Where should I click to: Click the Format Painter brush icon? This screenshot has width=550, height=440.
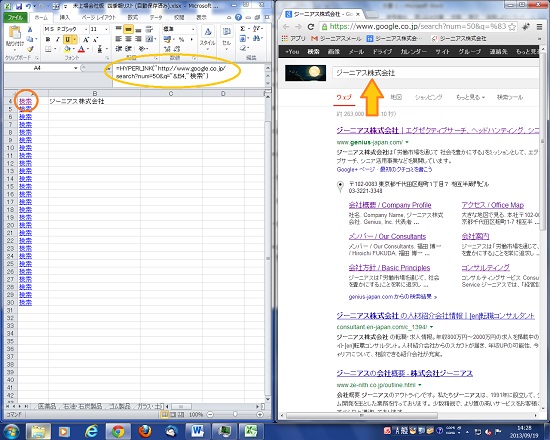coord(30,49)
